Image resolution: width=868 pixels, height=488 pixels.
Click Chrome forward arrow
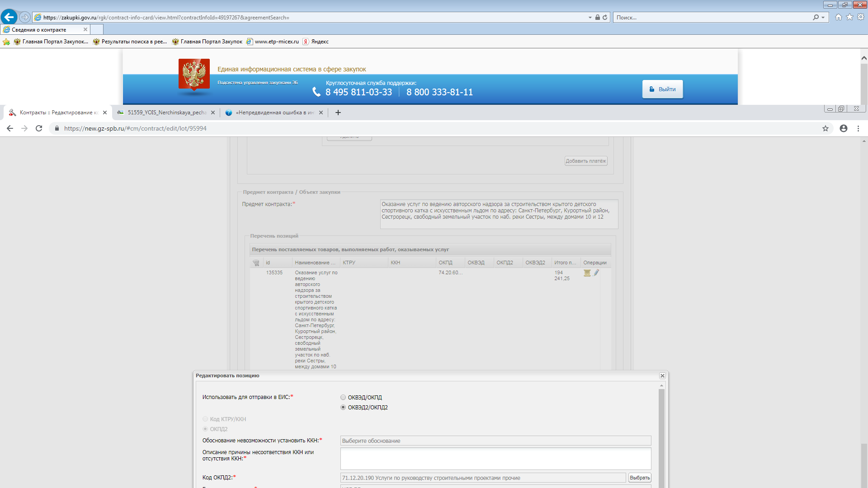click(24, 128)
